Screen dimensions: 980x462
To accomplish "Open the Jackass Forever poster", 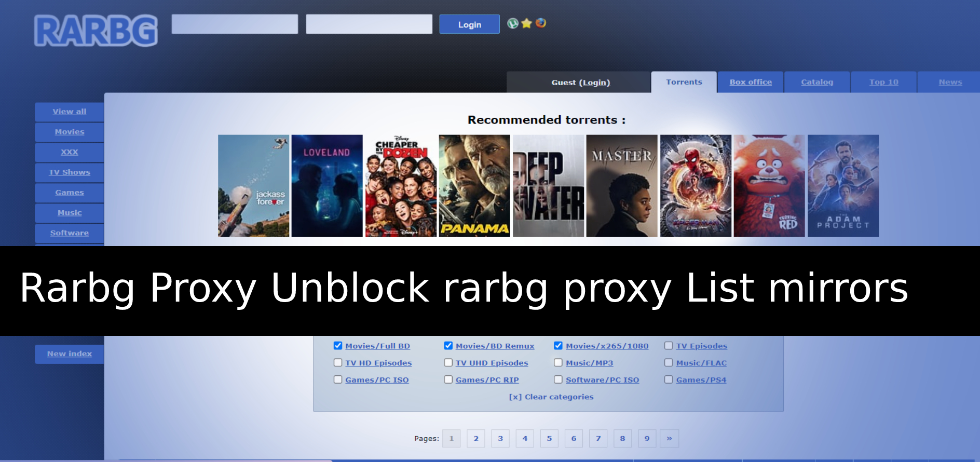I will tap(253, 186).
